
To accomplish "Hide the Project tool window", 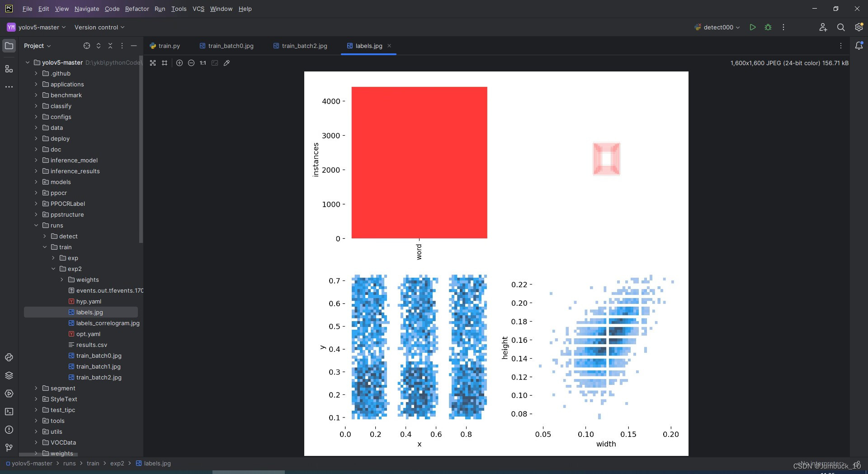I will point(134,46).
